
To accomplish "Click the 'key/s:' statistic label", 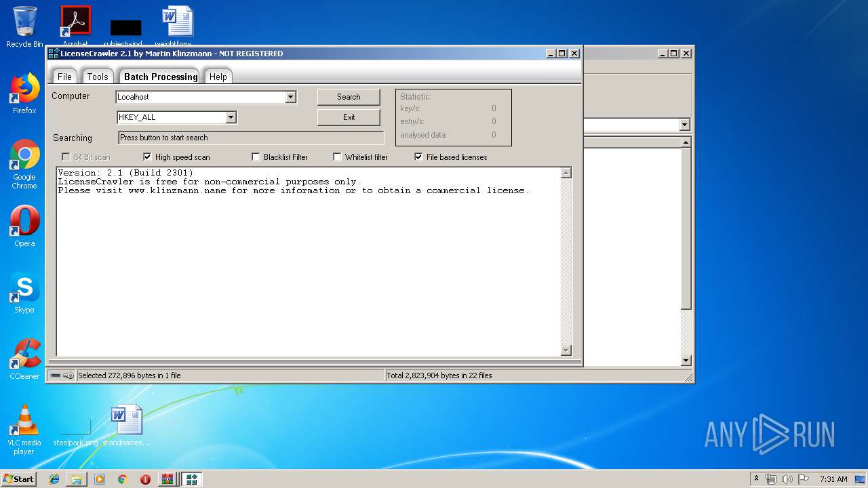I will point(410,108).
